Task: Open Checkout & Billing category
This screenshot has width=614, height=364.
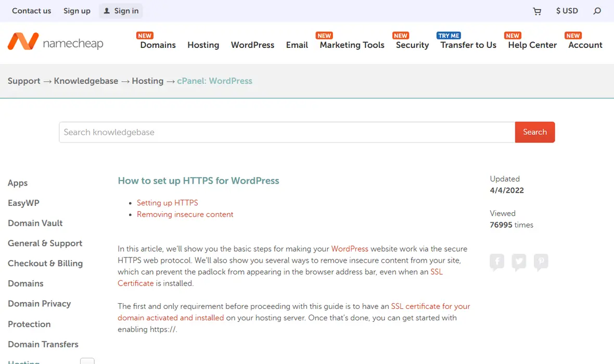Action: point(45,264)
